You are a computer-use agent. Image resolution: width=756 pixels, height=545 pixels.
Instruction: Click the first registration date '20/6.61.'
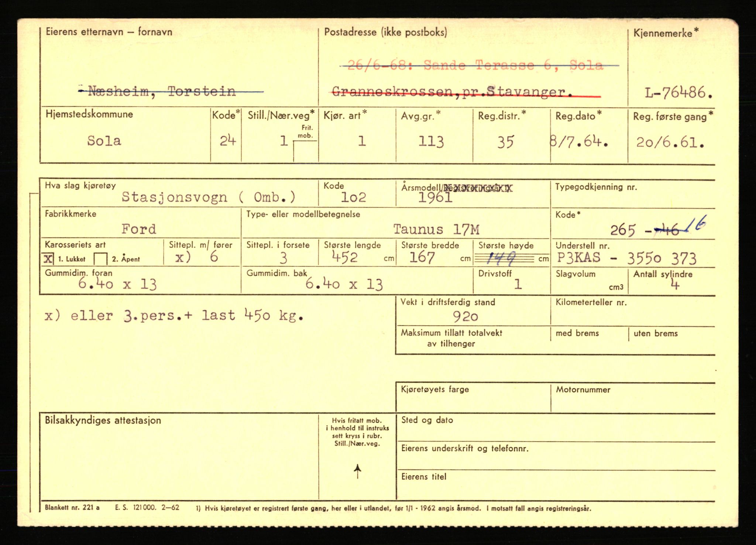(x=670, y=142)
